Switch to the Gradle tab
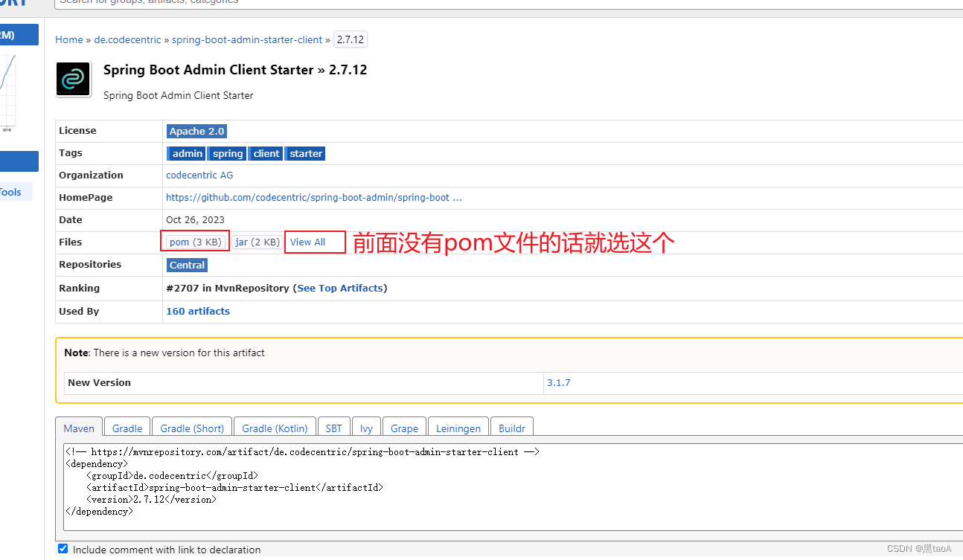The image size is (963, 560). (x=127, y=428)
